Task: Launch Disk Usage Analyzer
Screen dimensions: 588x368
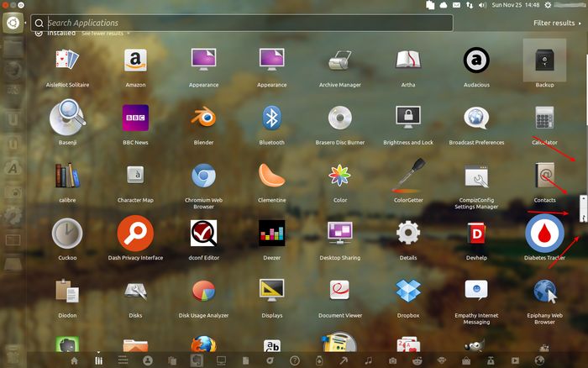Action: click(x=203, y=291)
